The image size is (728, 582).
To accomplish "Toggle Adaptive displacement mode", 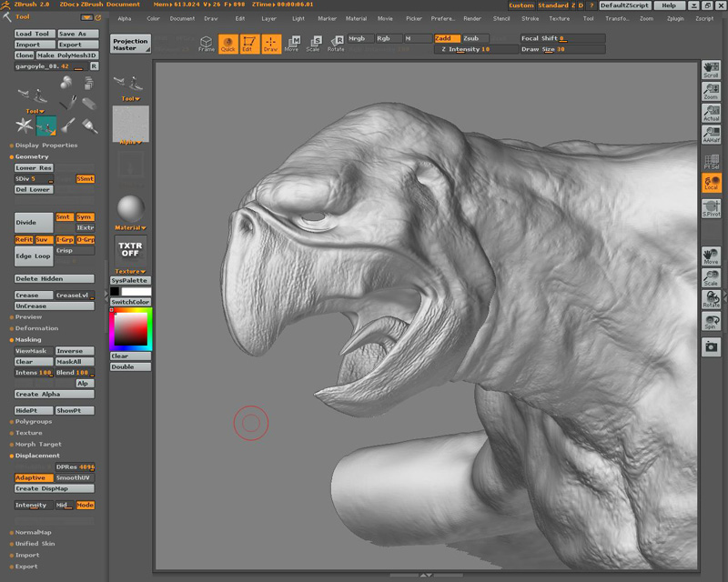I will 34,477.
